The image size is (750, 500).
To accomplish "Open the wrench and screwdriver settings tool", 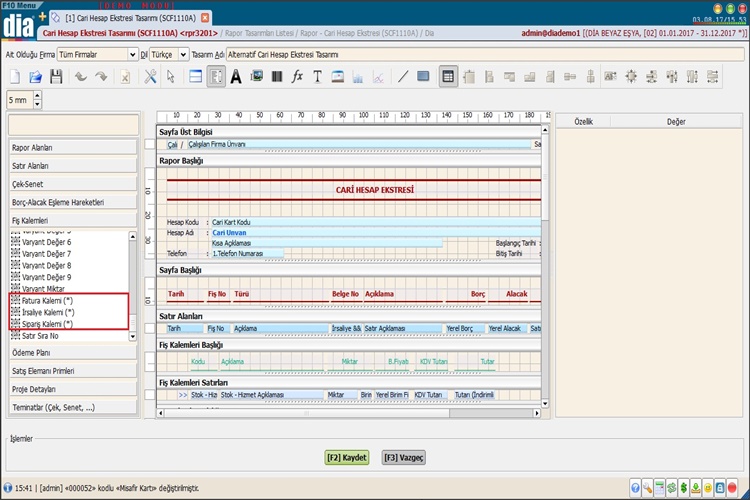I will pos(150,77).
